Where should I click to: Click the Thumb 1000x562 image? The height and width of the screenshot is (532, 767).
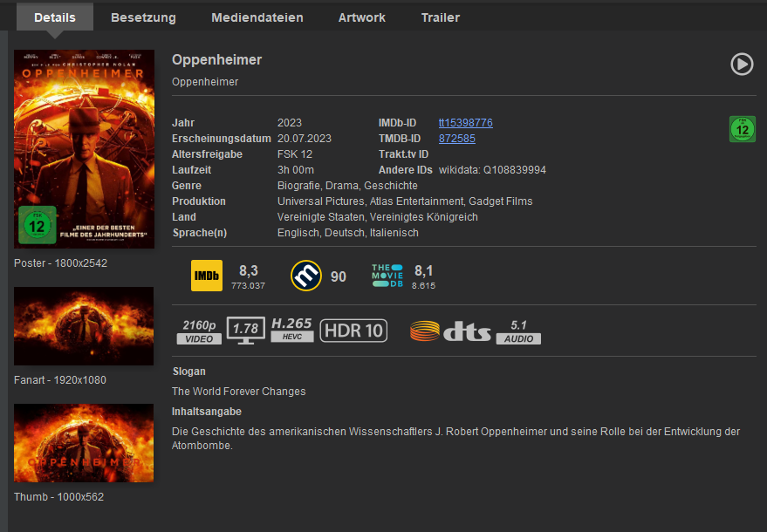pos(84,443)
